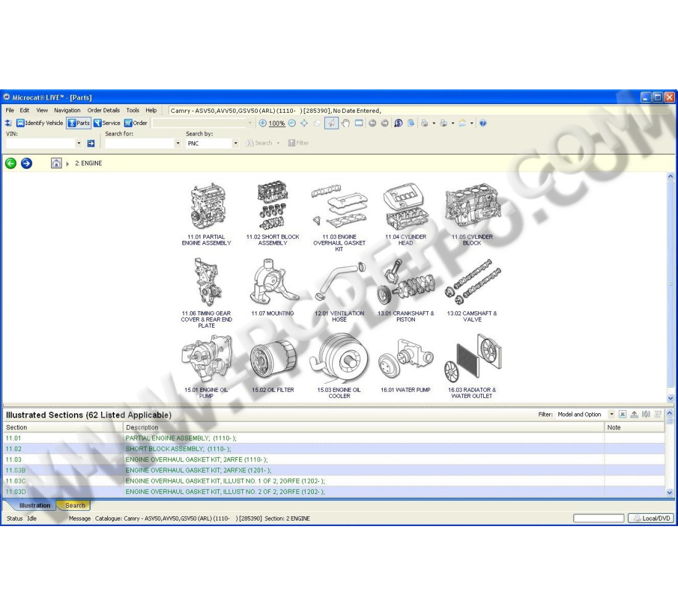The height and width of the screenshot is (616, 678).
Task: Click the clear filter X icon
Action: pos(623,415)
